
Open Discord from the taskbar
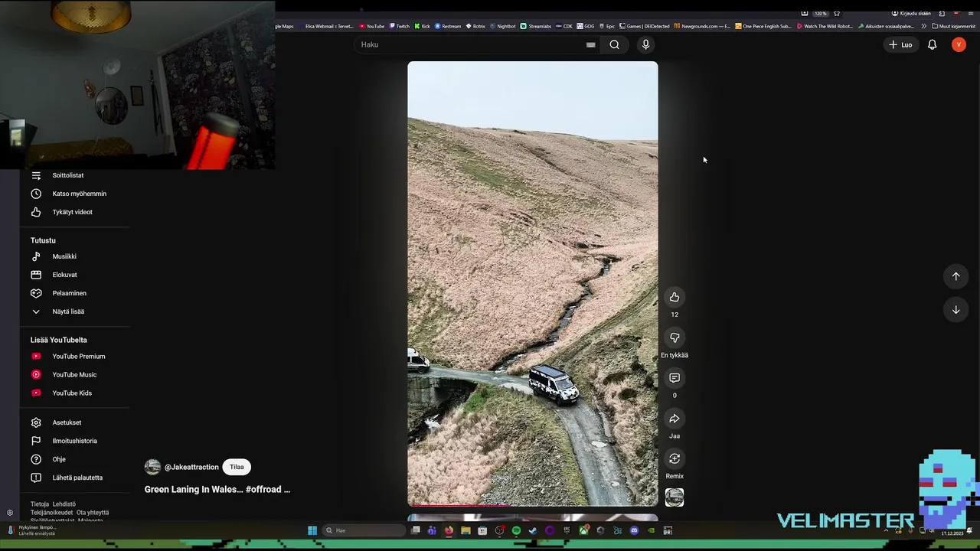point(634,530)
